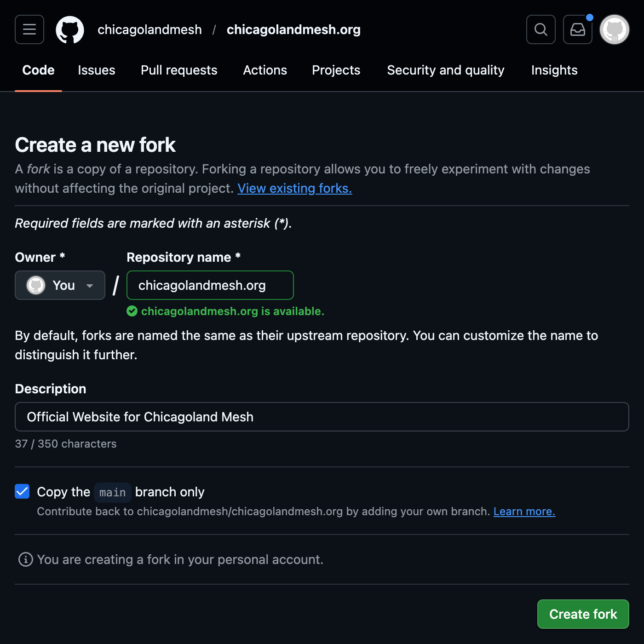Click the octocat icon inside the Owner selector
This screenshot has width=644, height=644.
coord(36,285)
